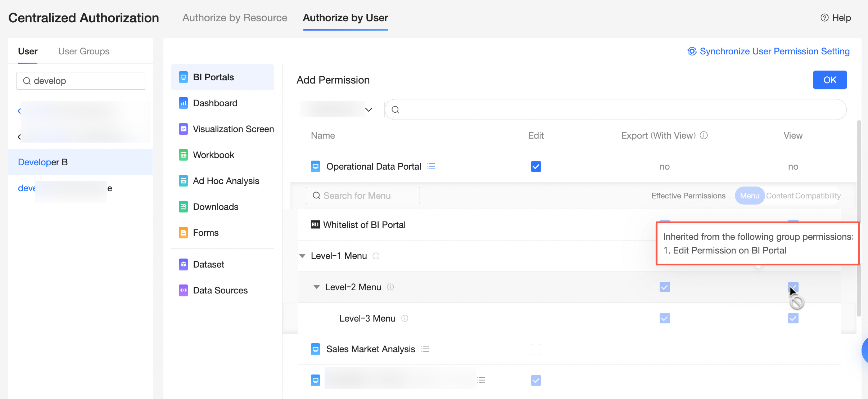Switch to User Groups tab
The width and height of the screenshot is (868, 399).
(84, 51)
